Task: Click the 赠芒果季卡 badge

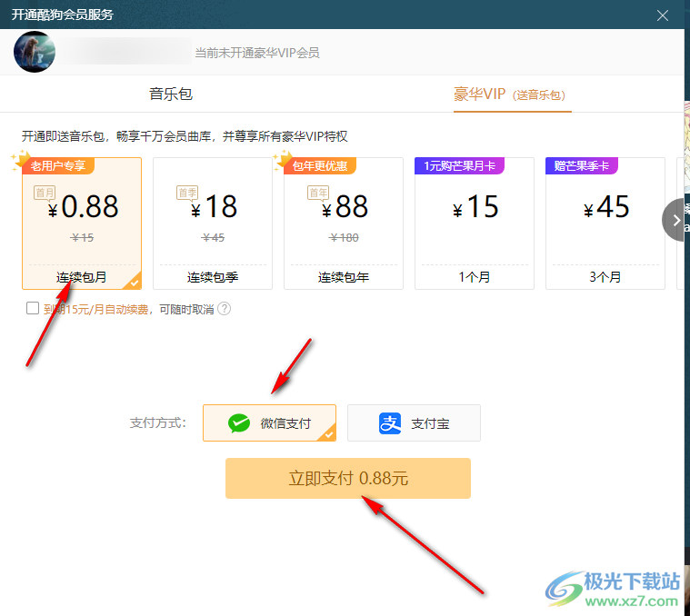Action: pos(582,165)
